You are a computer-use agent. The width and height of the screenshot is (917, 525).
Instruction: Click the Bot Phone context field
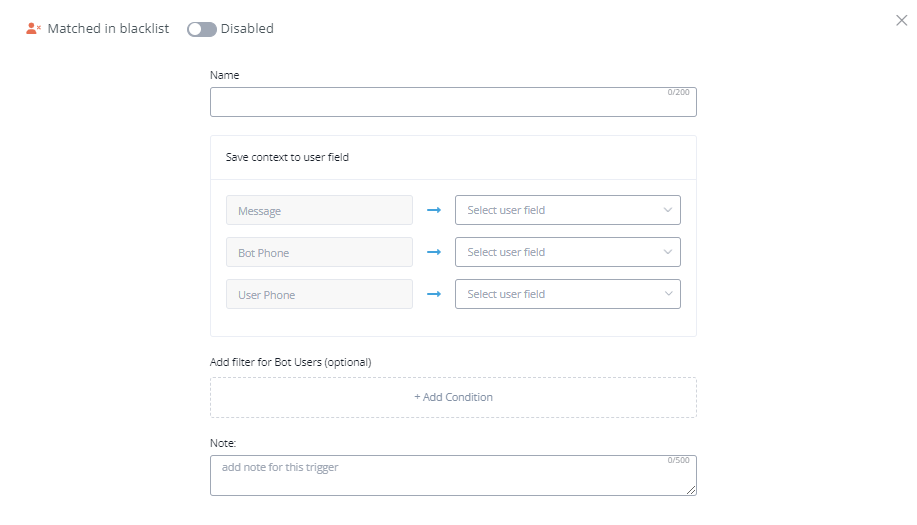(319, 252)
